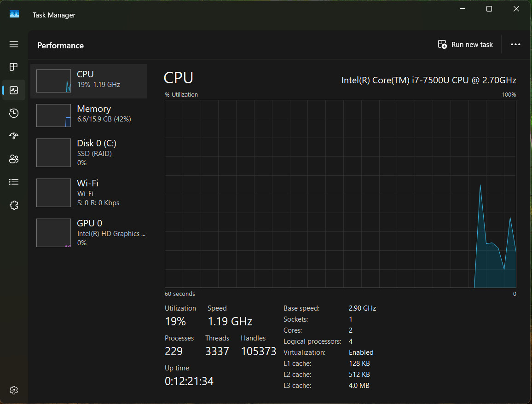Select the CPU performance item
The image size is (532, 404).
(x=89, y=81)
